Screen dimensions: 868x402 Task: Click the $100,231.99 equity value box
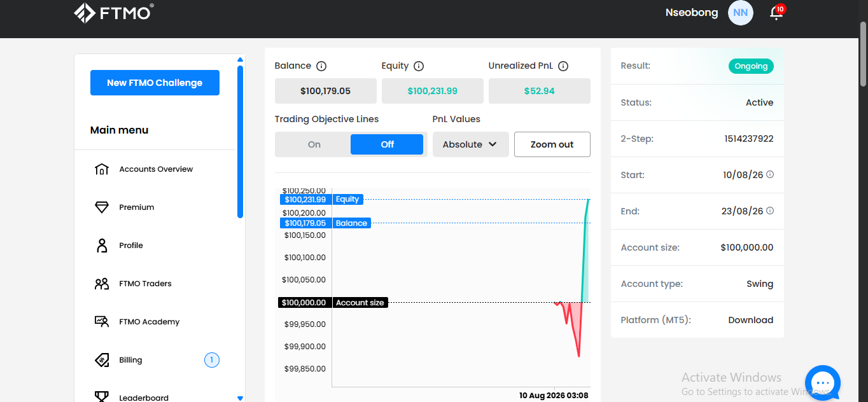(x=432, y=91)
